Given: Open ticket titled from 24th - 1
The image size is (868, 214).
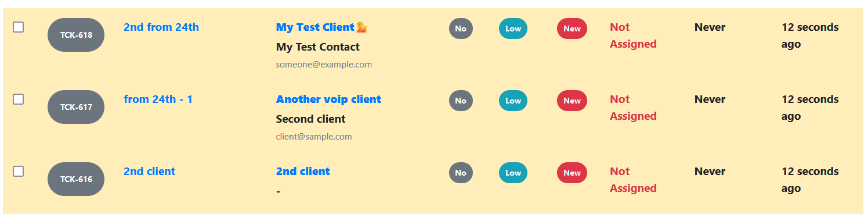Looking at the screenshot, I should click(x=158, y=99).
